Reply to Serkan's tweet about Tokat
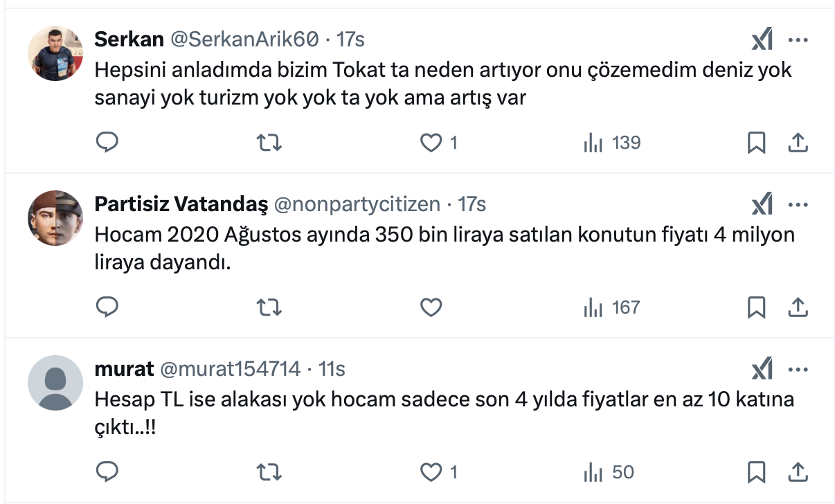Screen dimensions: 835x504 107,143
